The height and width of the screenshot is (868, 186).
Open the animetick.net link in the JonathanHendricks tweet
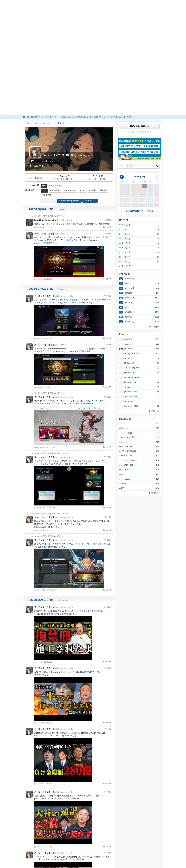[81, 224]
